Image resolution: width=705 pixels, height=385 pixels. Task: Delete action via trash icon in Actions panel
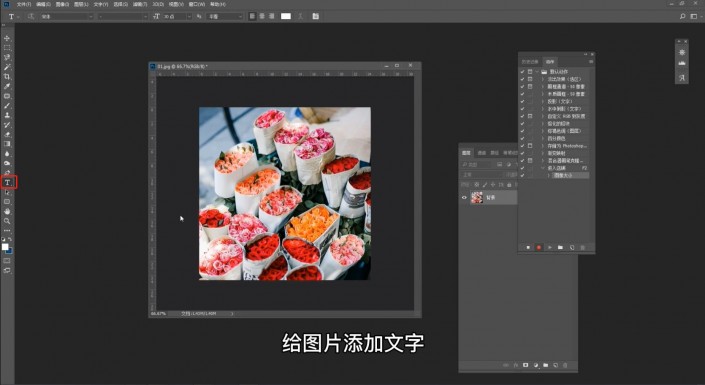click(x=583, y=247)
